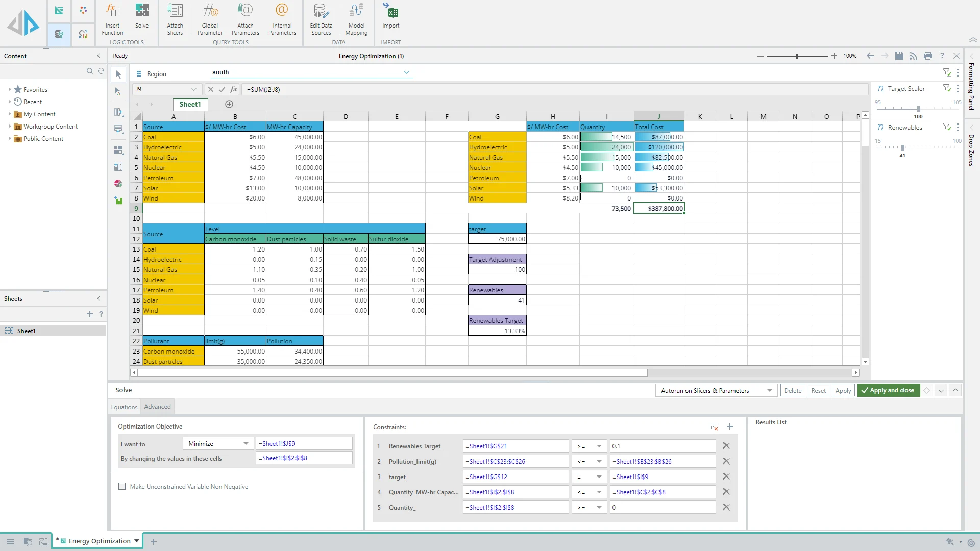Switch to the Advanced tab
The width and height of the screenshot is (980, 551).
point(157,407)
